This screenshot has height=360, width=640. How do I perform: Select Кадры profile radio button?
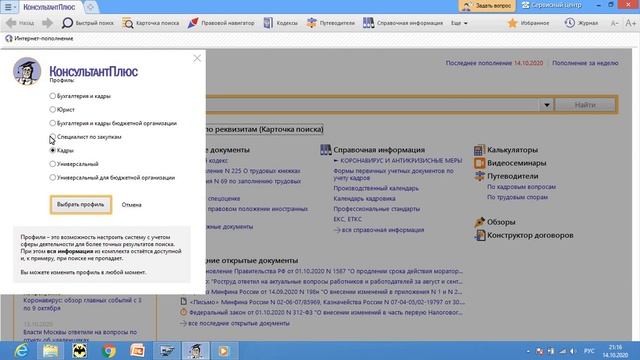pyautogui.click(x=52, y=150)
